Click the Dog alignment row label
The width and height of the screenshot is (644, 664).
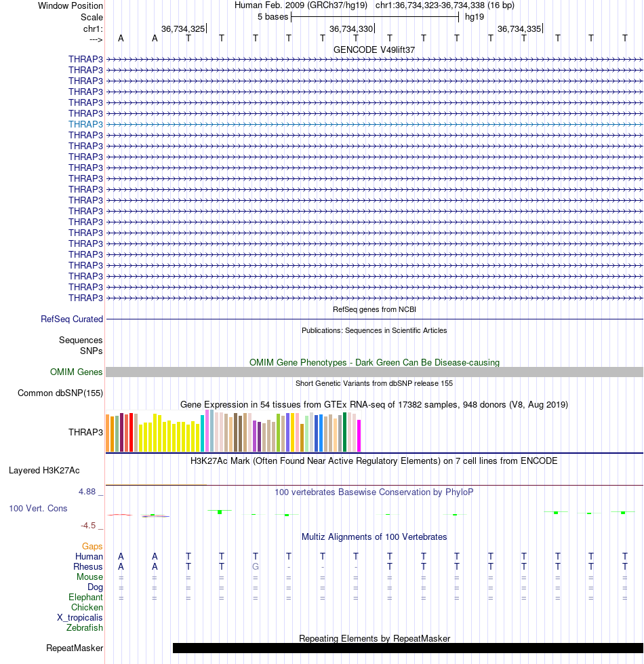(95, 587)
